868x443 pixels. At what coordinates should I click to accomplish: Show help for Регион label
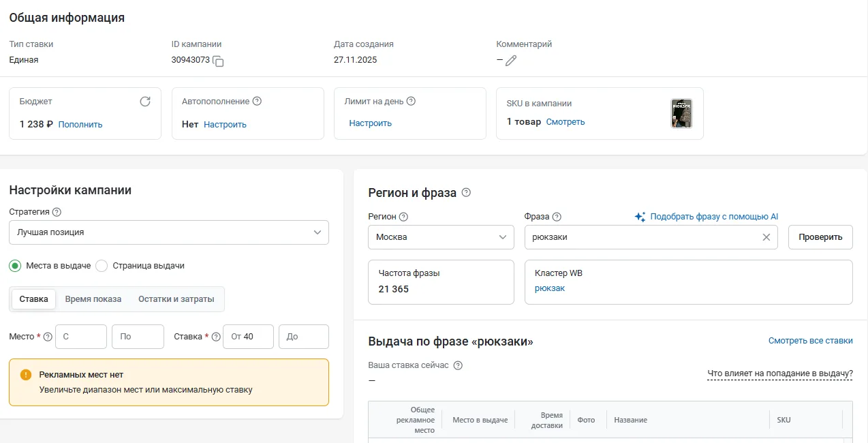[403, 217]
